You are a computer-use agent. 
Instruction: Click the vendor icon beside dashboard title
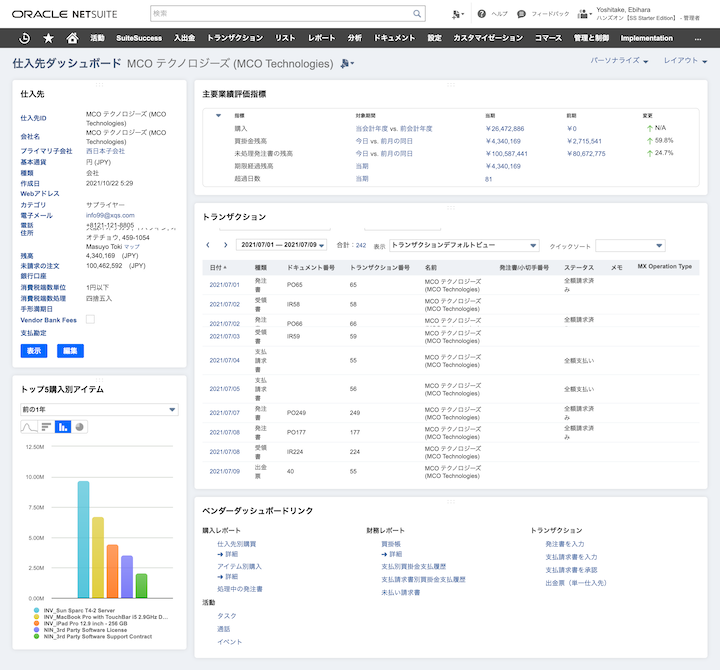tap(347, 64)
